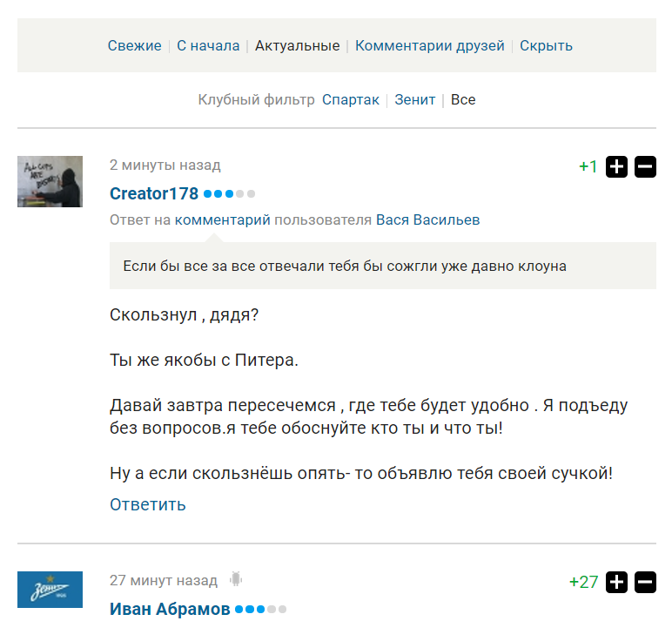This screenshot has width=672, height=621.
Task: Open Creator178 user profile
Action: (154, 194)
